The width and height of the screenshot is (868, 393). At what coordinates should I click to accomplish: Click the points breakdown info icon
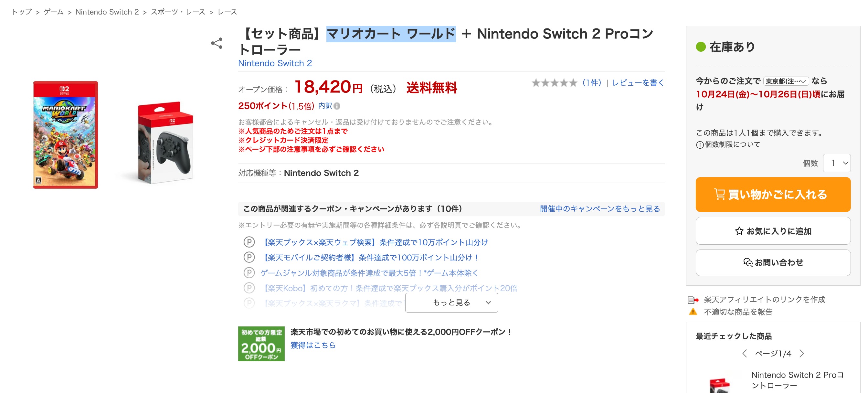click(x=337, y=106)
